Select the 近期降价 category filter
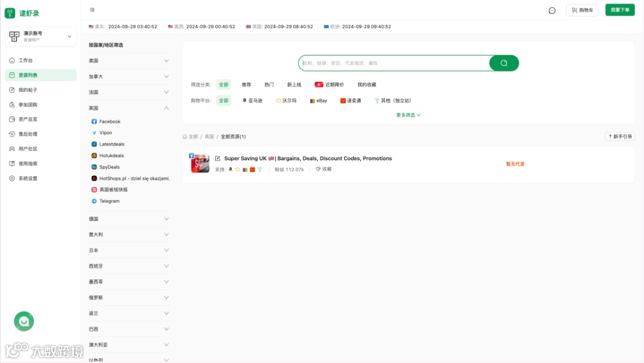644x363 pixels. 329,85
